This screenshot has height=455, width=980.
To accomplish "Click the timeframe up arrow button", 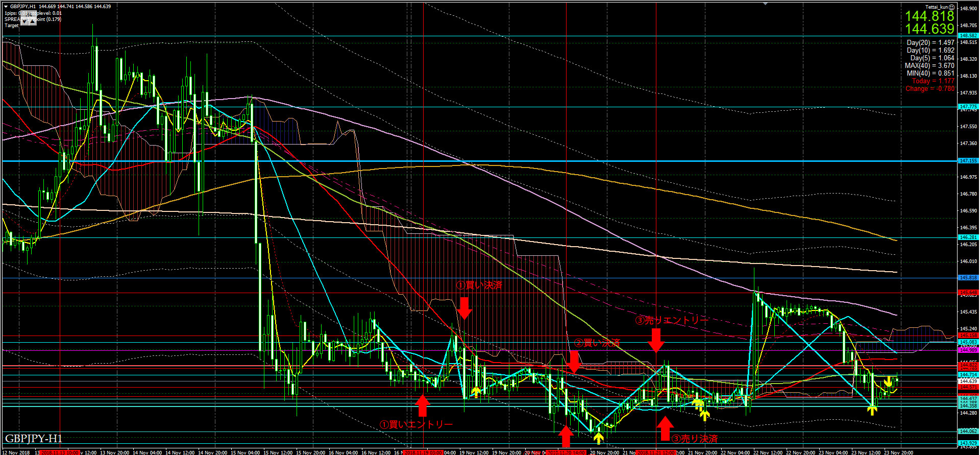I will [32, 21].
